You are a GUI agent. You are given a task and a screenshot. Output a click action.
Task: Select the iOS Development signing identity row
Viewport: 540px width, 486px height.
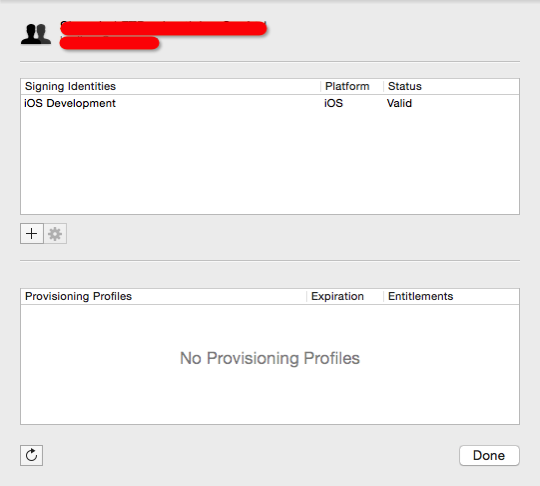[270, 103]
